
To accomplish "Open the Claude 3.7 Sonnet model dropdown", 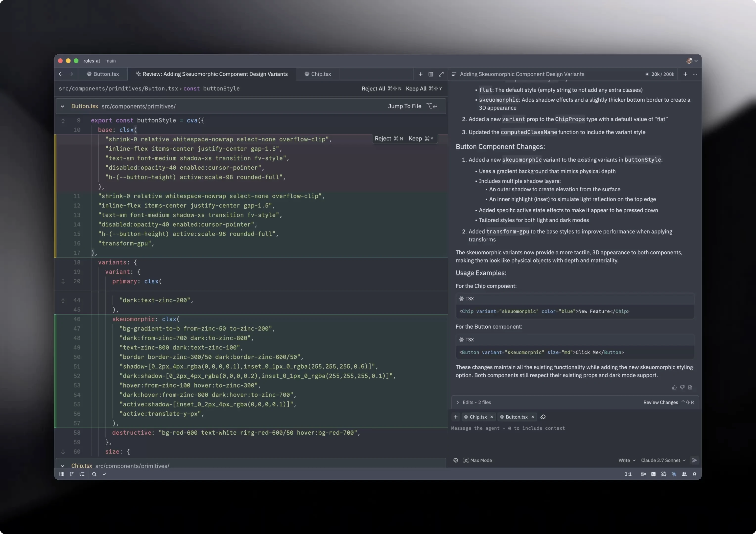I will coord(663,460).
